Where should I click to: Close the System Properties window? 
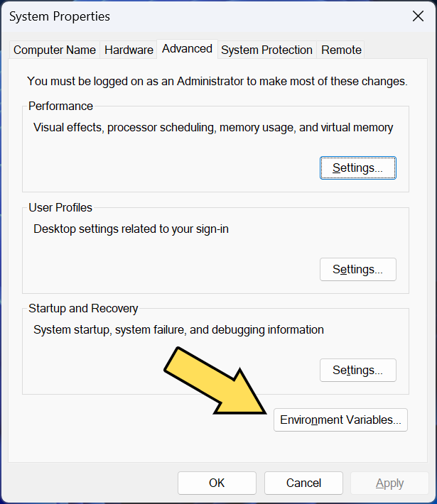[418, 16]
